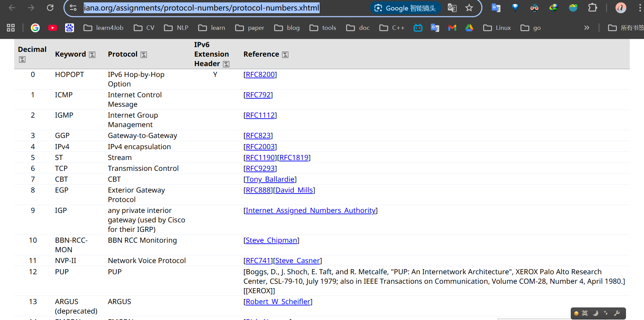The image size is (644, 320).
Task: Open the Protocol column filter icon
Action: click(x=144, y=55)
